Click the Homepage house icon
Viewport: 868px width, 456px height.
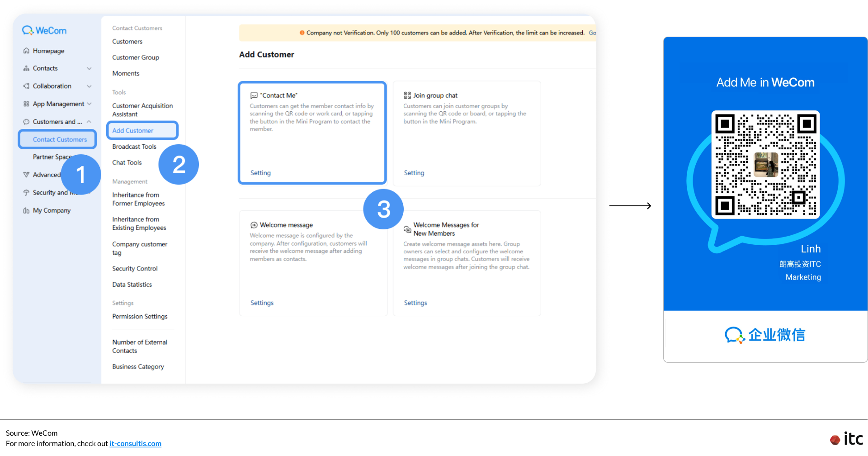click(x=26, y=51)
